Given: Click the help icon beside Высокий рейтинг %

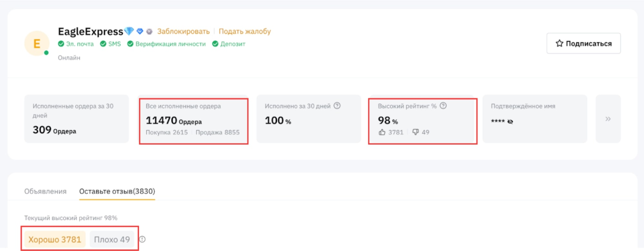Looking at the screenshot, I should point(443,106).
